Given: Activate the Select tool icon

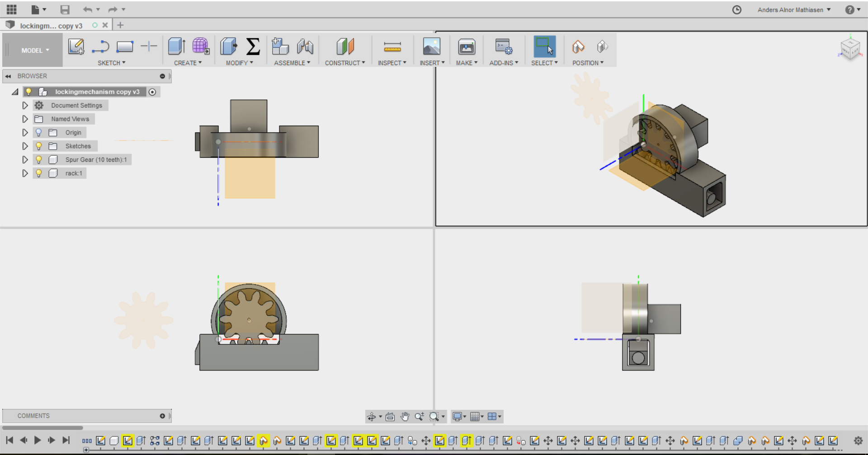Looking at the screenshot, I should point(544,46).
